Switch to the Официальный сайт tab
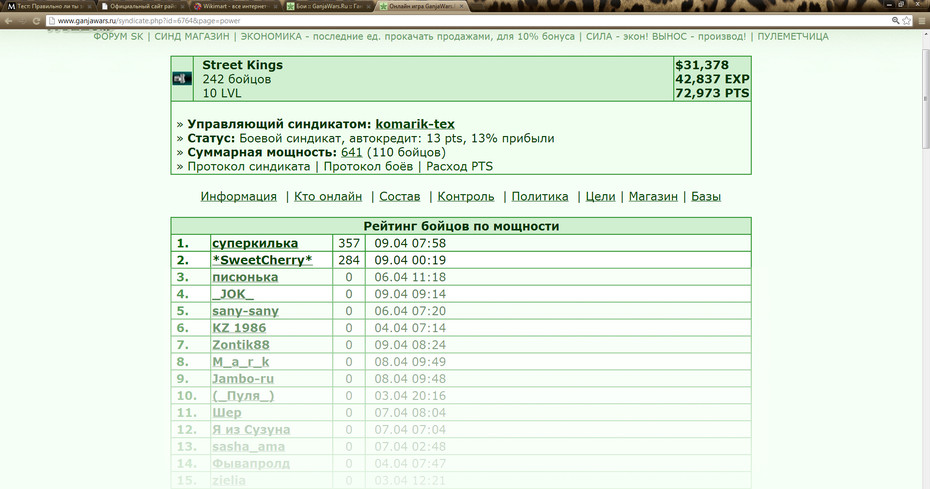 coord(141,6)
